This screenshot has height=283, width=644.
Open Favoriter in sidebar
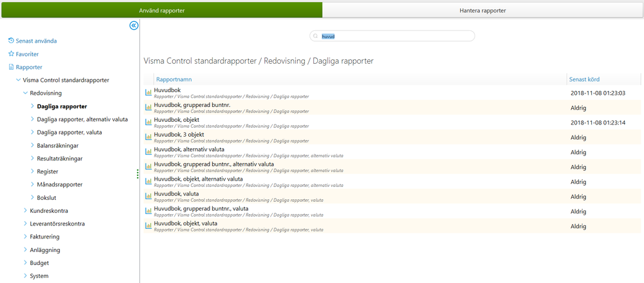28,54
